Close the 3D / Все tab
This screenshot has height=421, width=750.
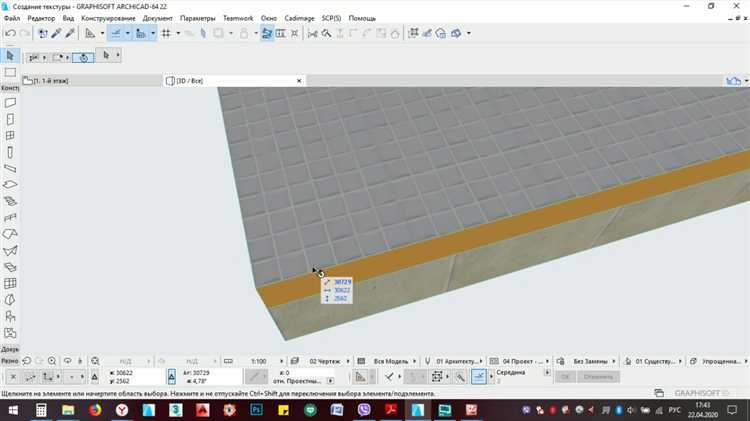pos(299,81)
